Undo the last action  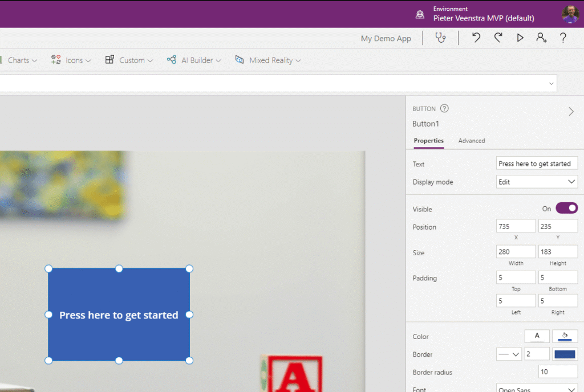(476, 38)
